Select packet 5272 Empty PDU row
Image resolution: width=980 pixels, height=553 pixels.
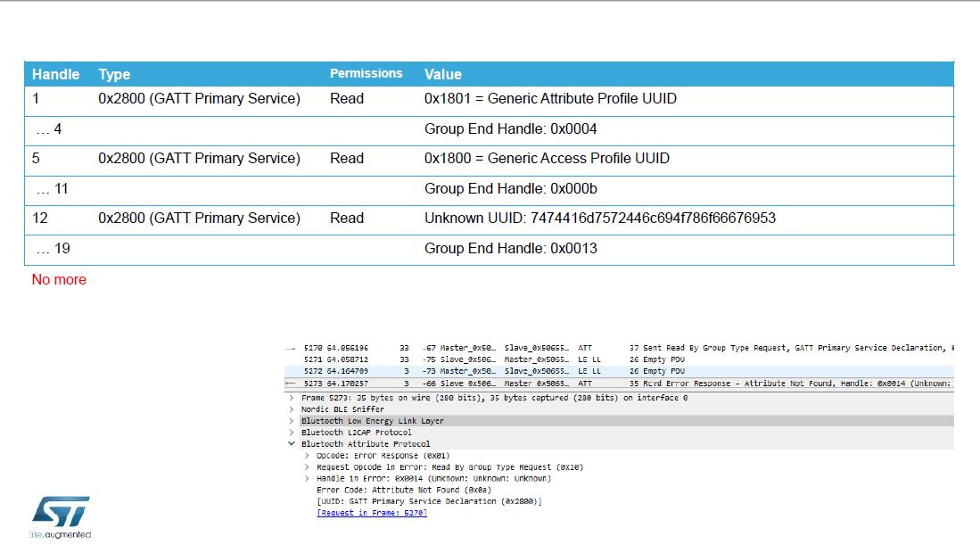click(620, 371)
